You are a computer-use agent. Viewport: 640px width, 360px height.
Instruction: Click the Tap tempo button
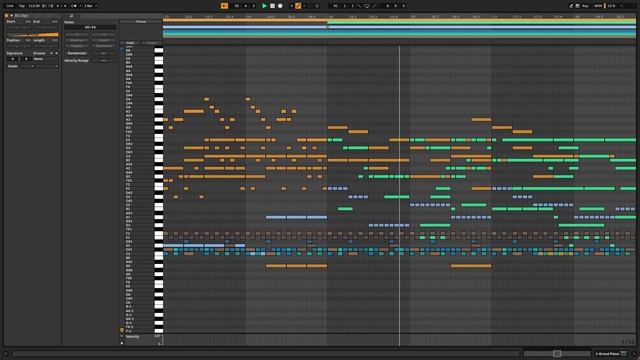tap(22, 6)
